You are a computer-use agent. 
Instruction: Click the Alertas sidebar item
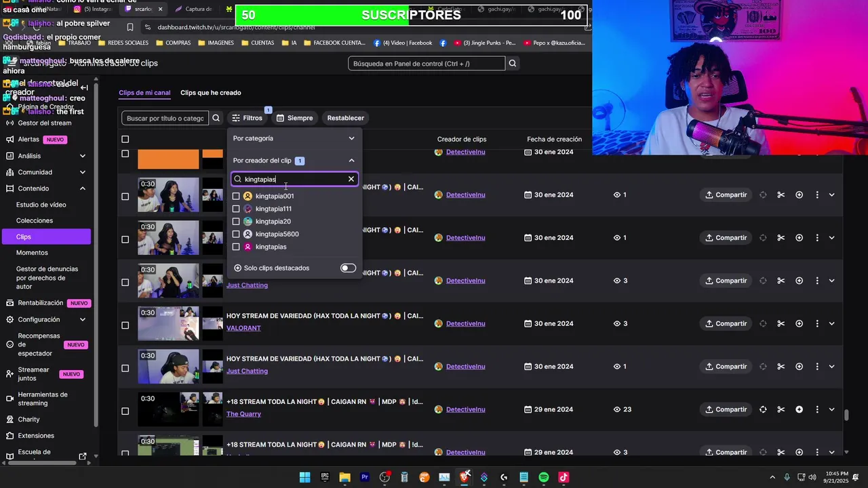pos(28,140)
